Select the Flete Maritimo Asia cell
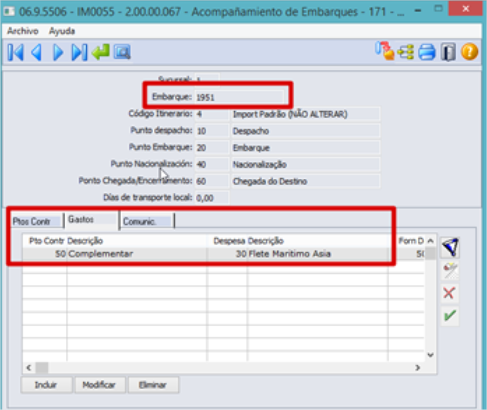Image resolution: width=487 pixels, height=410 pixels. coord(317,254)
